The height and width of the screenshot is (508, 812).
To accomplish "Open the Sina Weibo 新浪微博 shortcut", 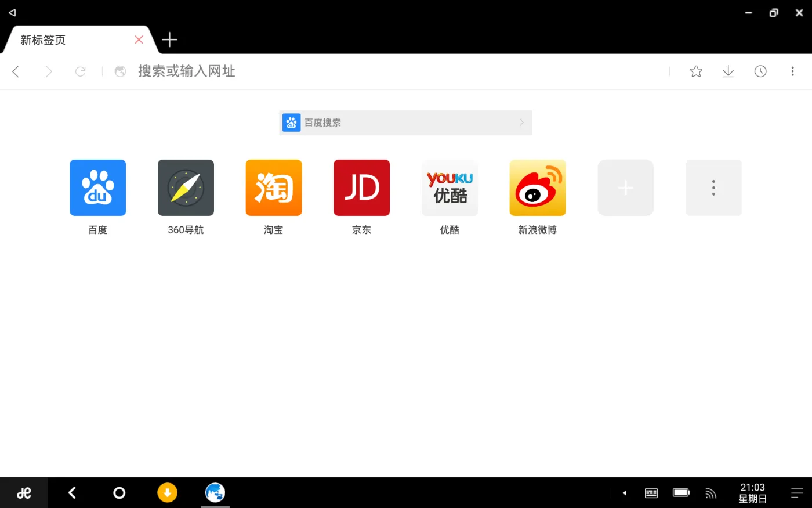I will (x=538, y=188).
